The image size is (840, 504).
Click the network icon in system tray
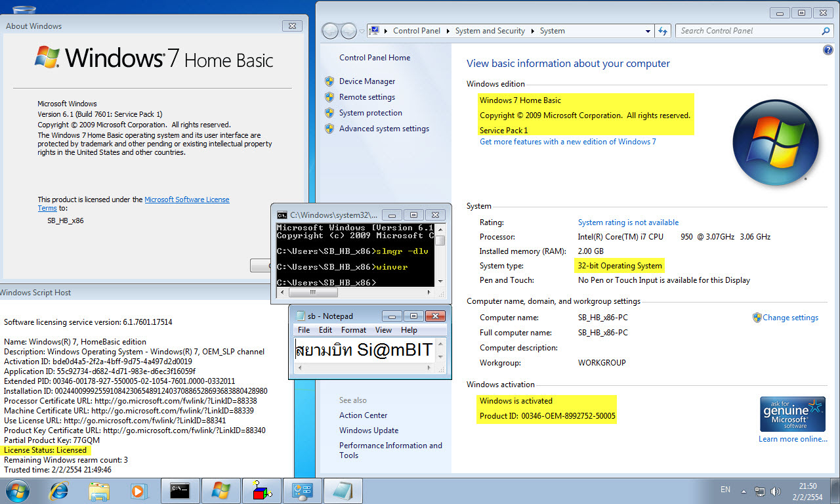point(760,491)
